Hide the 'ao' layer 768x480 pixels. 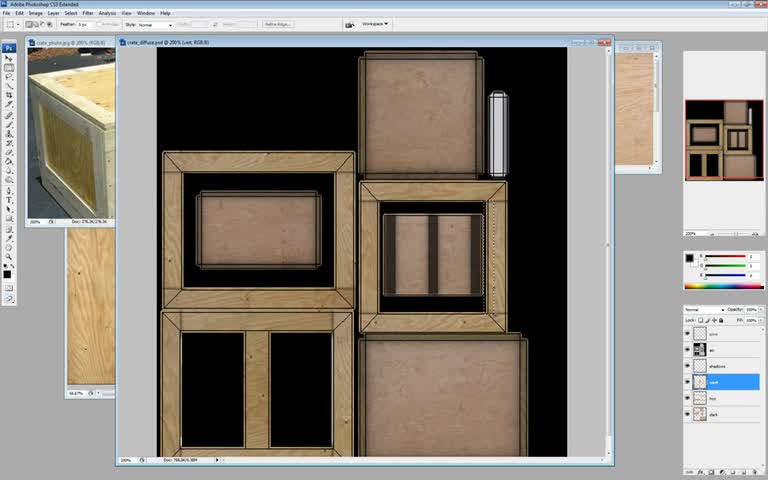point(688,350)
